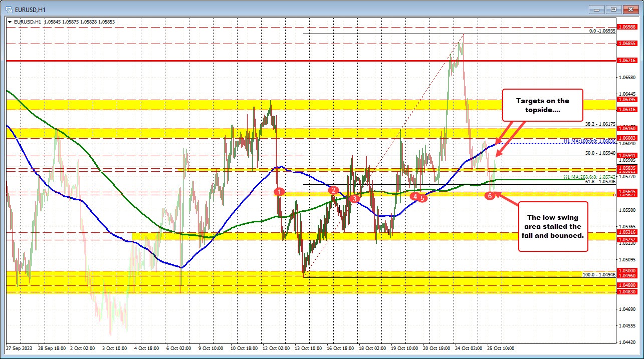
Task: Select the 1.05000 price label on right axis
Action: 628,270
